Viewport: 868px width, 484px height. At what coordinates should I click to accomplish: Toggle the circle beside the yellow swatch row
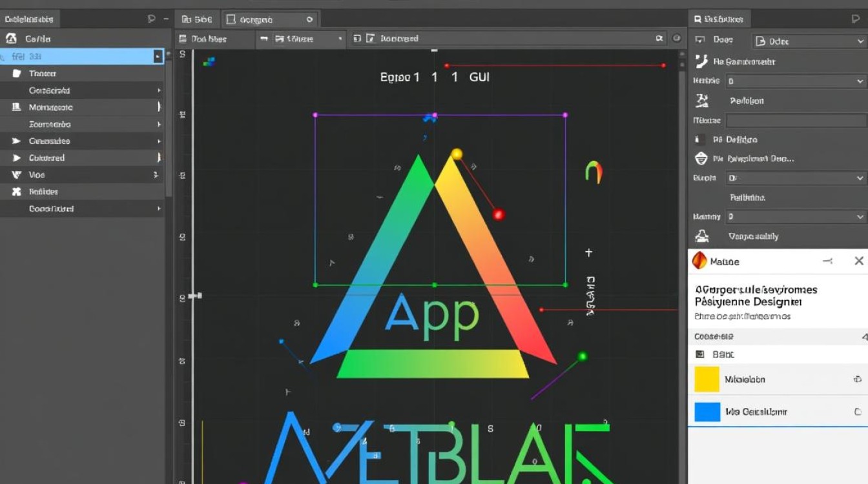point(858,379)
